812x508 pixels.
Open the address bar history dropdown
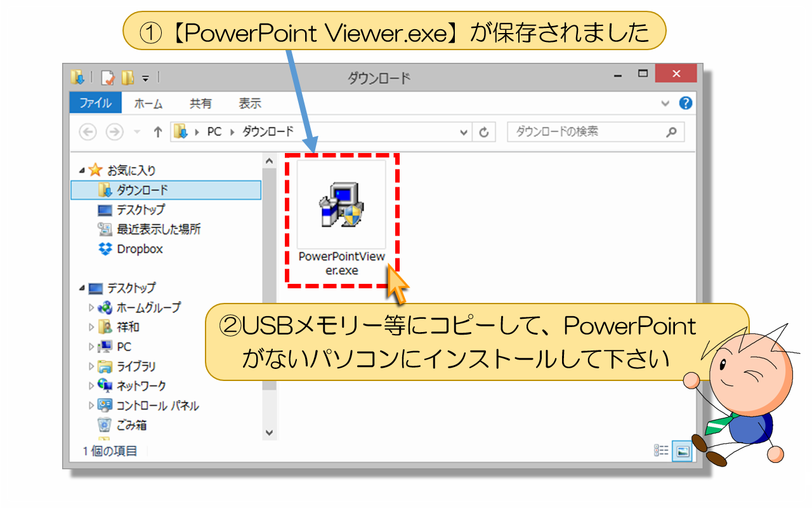pyautogui.click(x=464, y=133)
